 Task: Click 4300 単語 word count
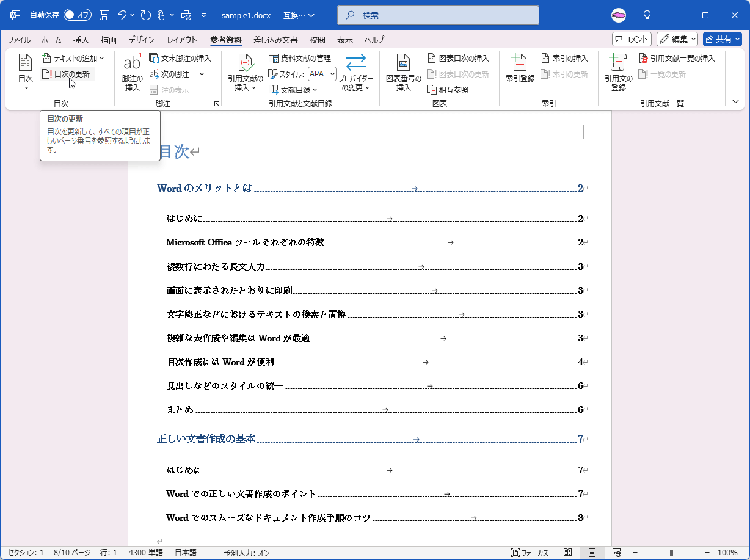click(146, 553)
